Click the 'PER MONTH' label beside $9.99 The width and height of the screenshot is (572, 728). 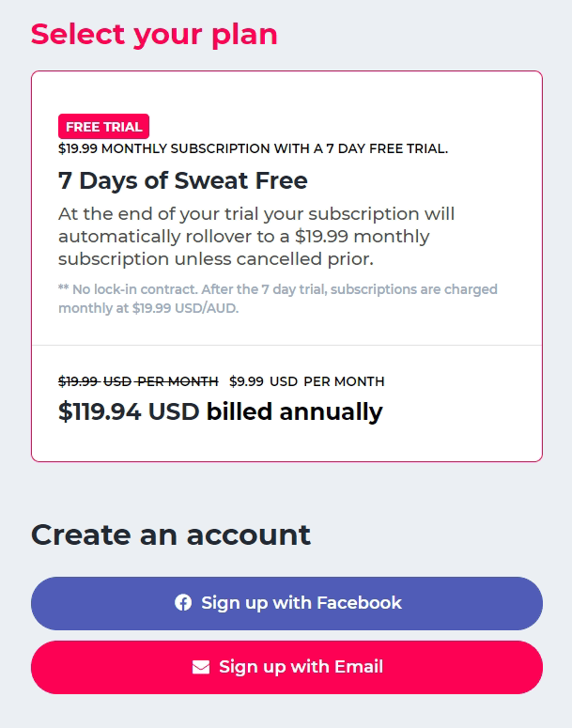344,381
